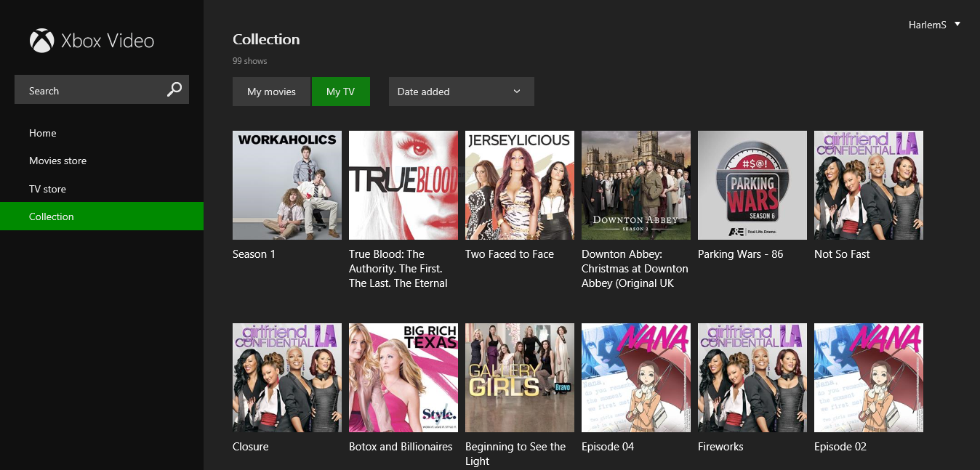Click the Two Faced to Face title

(510, 254)
